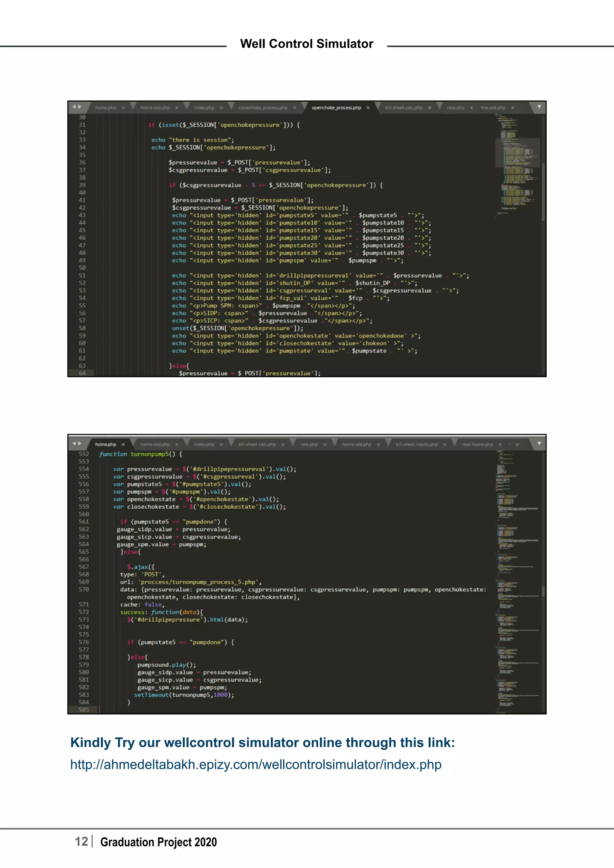Close the kill-sheet-inputs.php tab

pos(445,444)
